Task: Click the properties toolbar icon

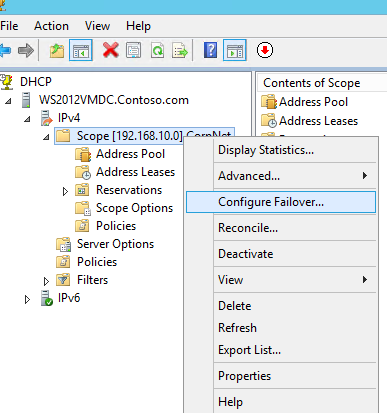Action: click(x=134, y=50)
